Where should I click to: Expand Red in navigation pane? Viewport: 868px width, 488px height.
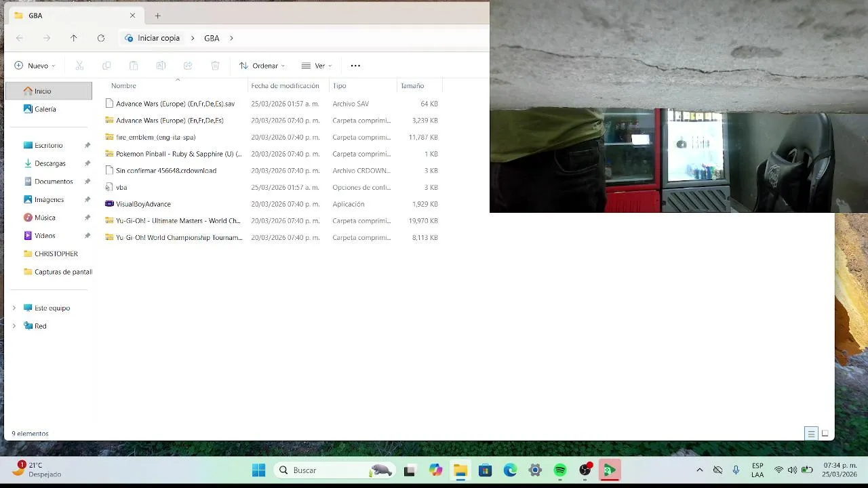pos(14,326)
